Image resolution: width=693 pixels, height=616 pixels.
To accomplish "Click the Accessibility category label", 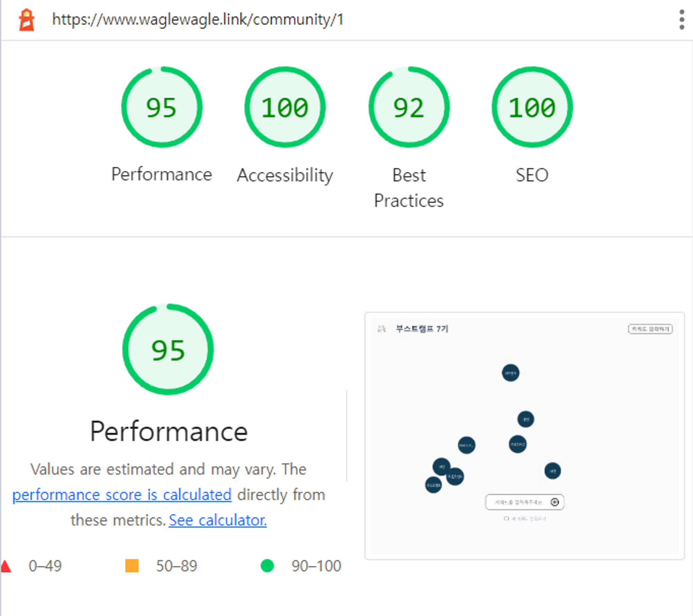I will click(x=285, y=175).
